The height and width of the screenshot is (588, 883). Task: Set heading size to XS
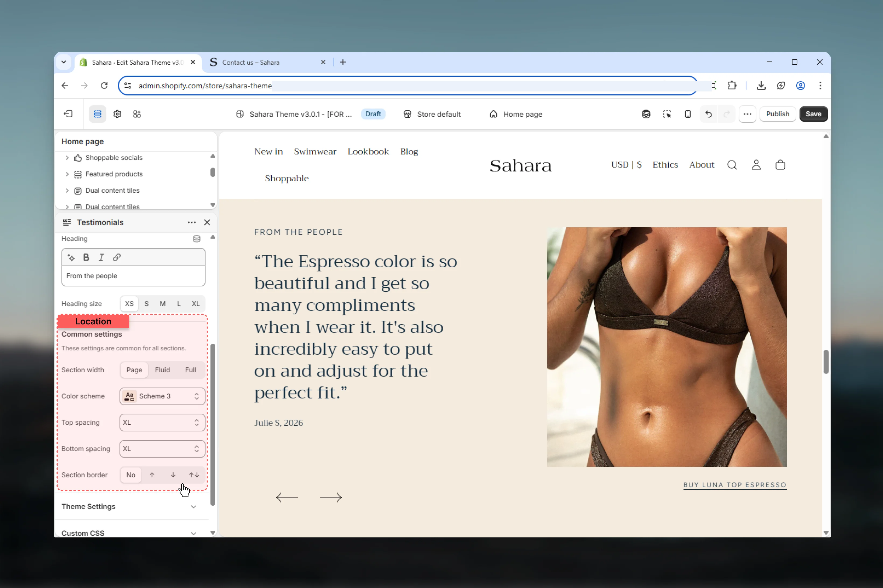(x=129, y=304)
